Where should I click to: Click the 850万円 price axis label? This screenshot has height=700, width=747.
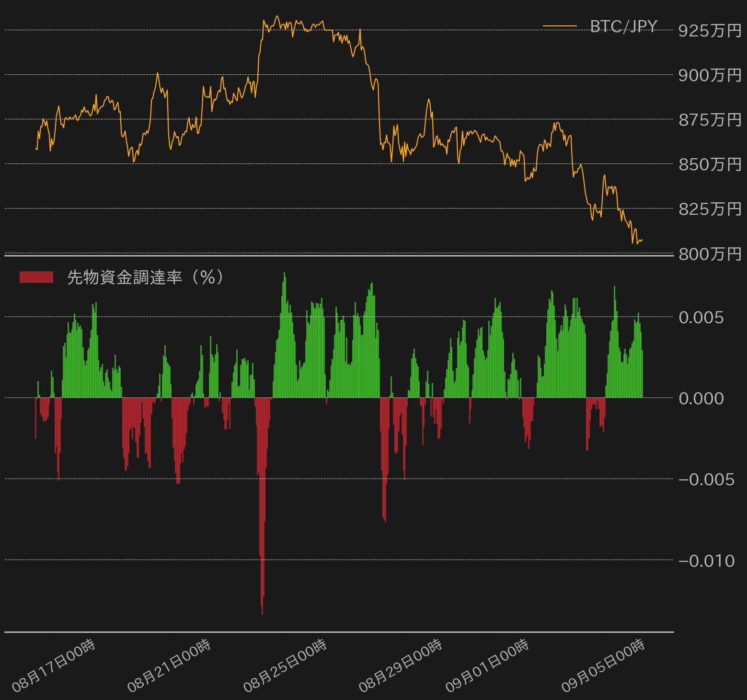[710, 164]
